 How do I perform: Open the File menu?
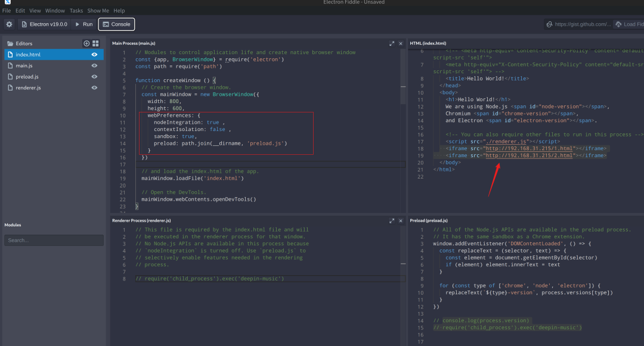point(7,11)
